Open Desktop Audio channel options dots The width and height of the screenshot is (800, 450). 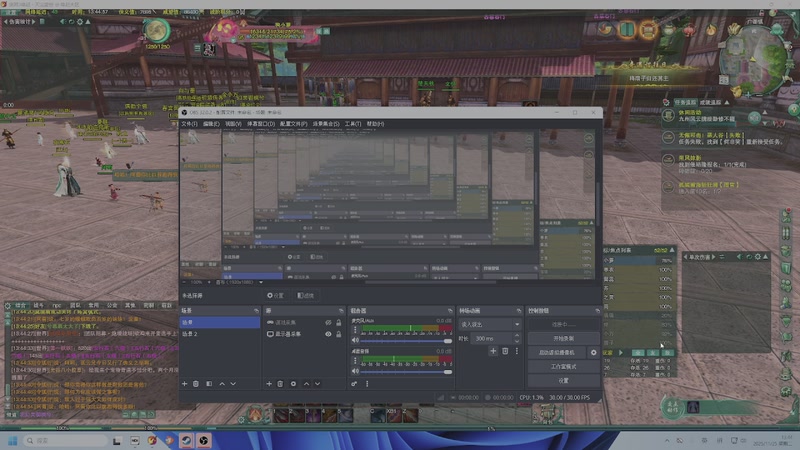355,361
